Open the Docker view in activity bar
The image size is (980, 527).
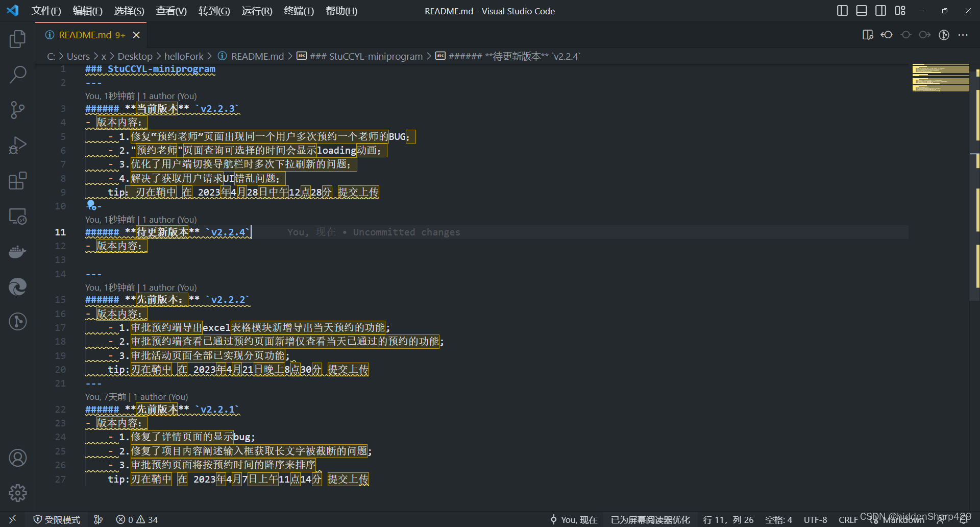pyautogui.click(x=17, y=251)
